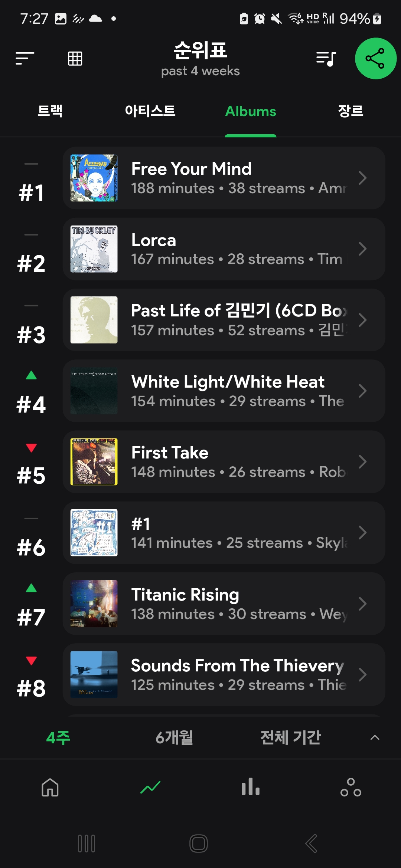Switch to the 아티스트 tab
This screenshot has height=868, width=401.
pyautogui.click(x=150, y=111)
